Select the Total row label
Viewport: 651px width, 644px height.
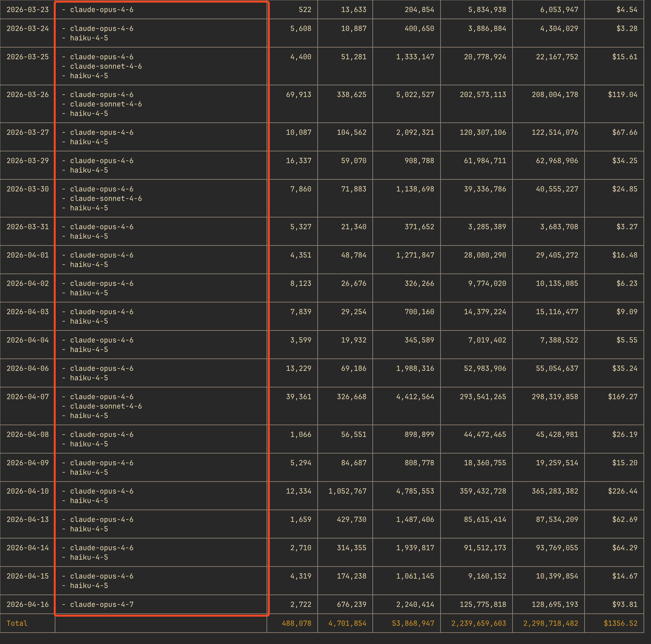click(17, 623)
